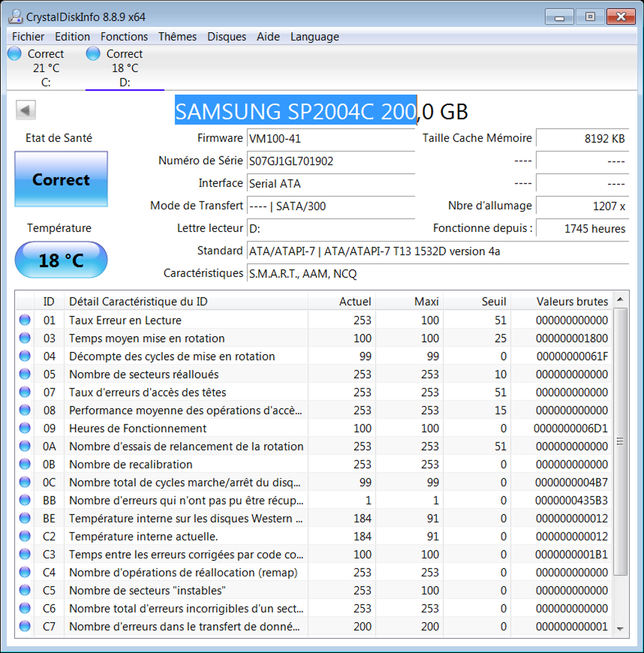Click scrollbar down arrow in SMART list
This screenshot has width=644, height=653.
coord(620,629)
